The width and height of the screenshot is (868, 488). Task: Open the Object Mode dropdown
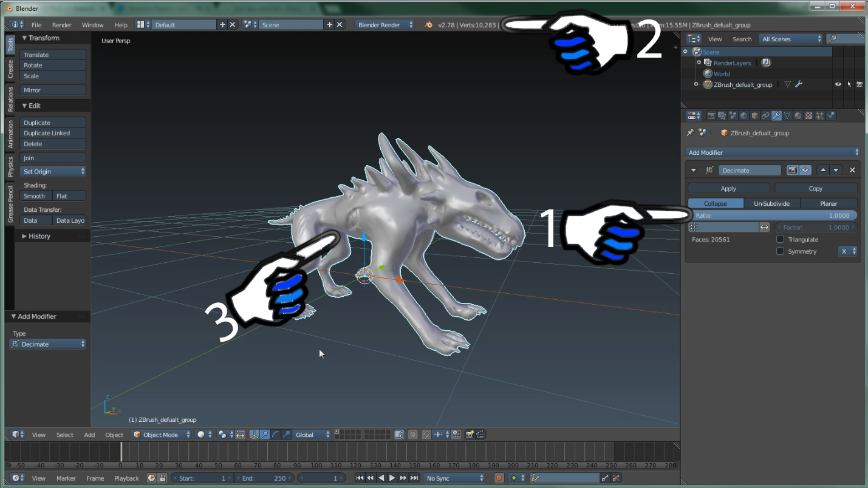pos(162,435)
